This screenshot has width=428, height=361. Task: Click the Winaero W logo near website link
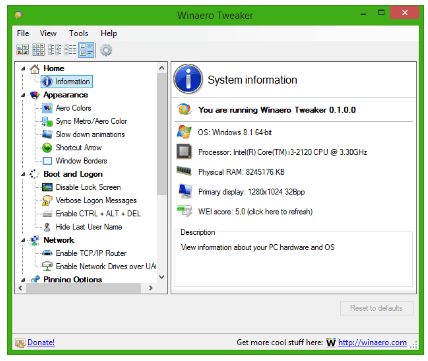pyautogui.click(x=331, y=342)
